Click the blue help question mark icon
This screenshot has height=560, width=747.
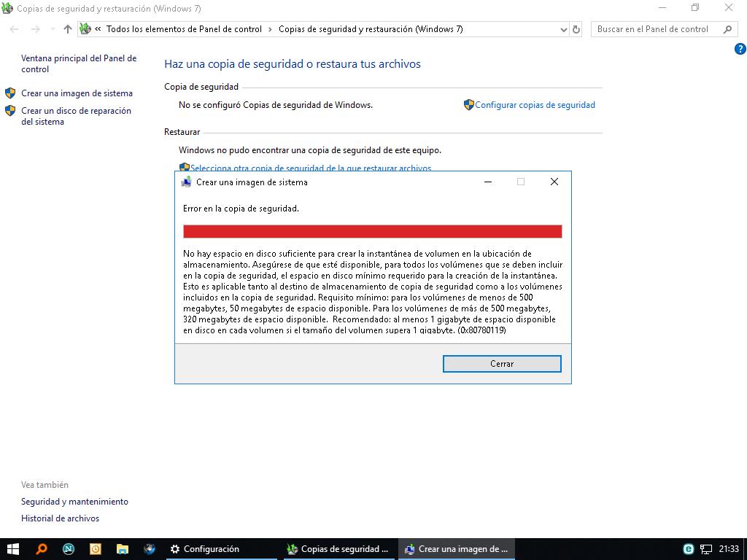pos(740,50)
